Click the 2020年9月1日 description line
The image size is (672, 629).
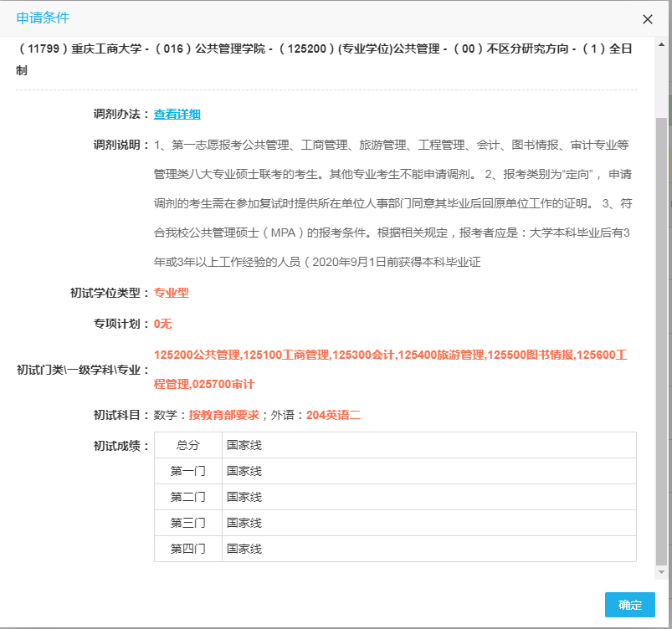coord(317,263)
